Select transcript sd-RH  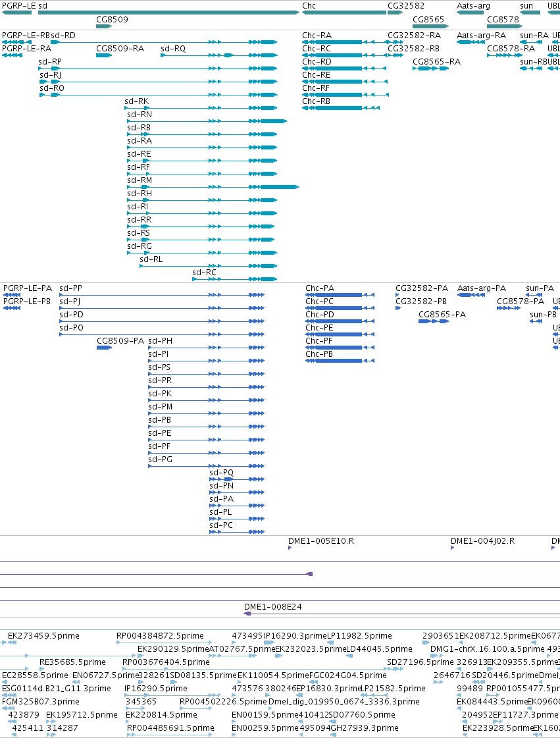coord(202,201)
